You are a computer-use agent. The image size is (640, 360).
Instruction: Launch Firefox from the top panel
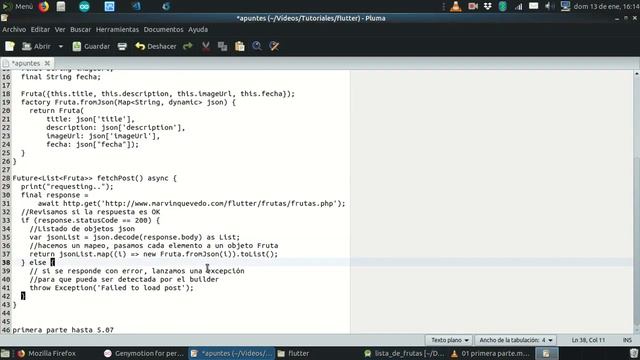coord(44,7)
